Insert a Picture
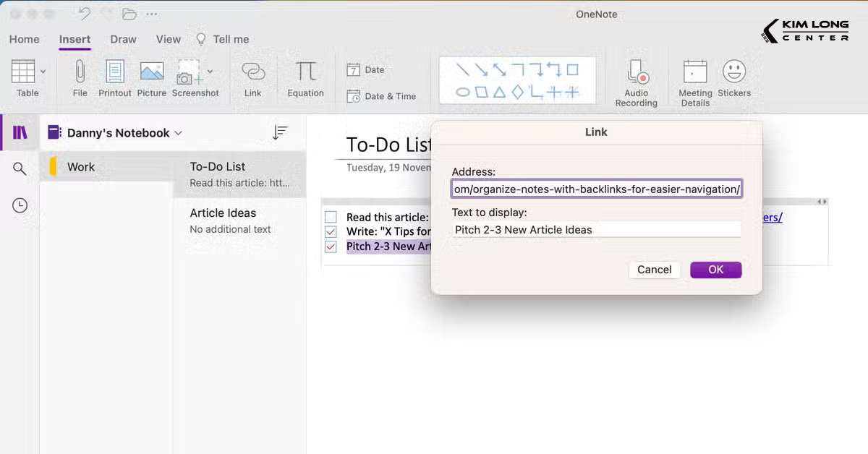The height and width of the screenshot is (454, 868). (151, 78)
